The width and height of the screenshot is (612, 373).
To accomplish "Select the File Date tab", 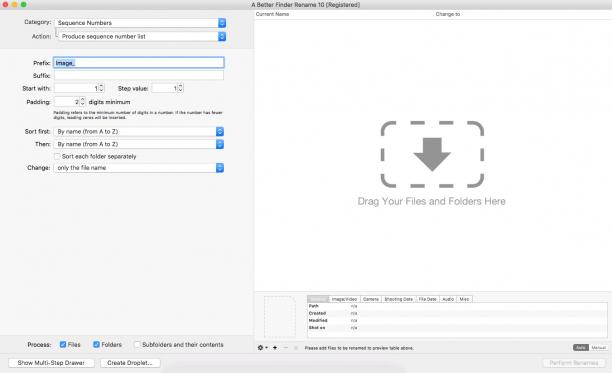I will [428, 299].
